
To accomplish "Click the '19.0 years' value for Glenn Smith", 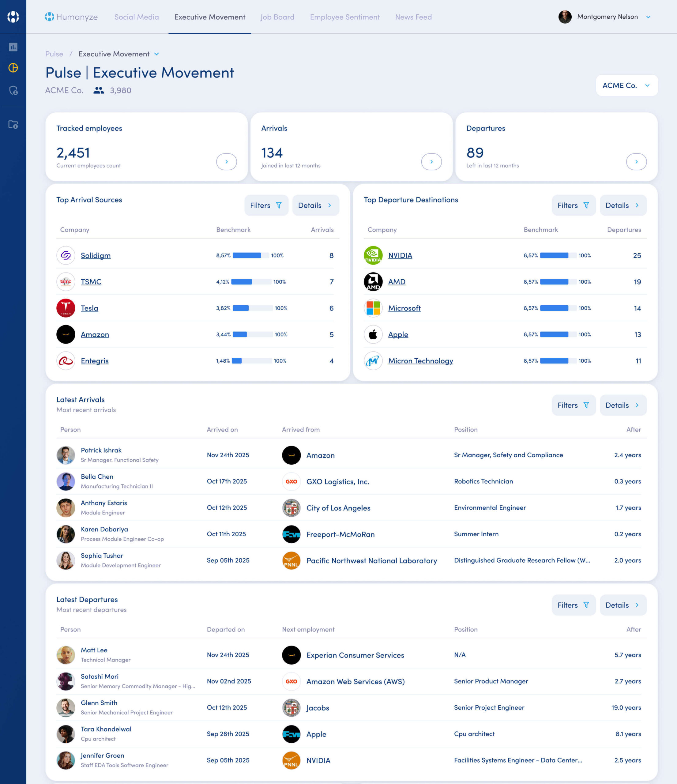I will (x=626, y=707).
